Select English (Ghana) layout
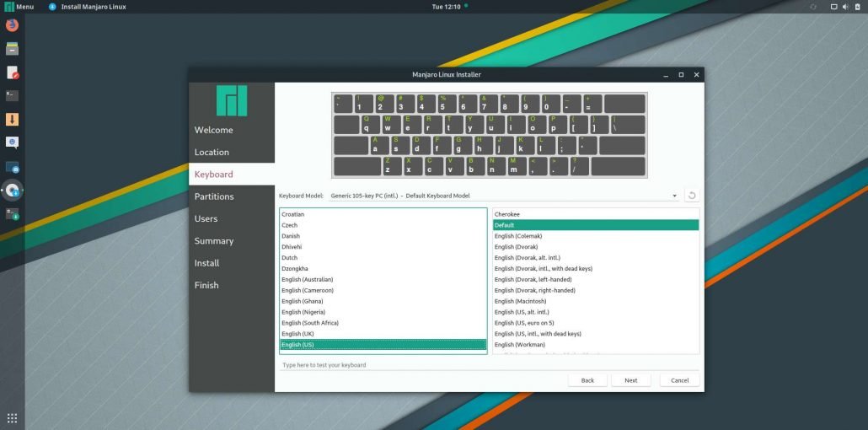The height and width of the screenshot is (430, 868). pyautogui.click(x=383, y=301)
